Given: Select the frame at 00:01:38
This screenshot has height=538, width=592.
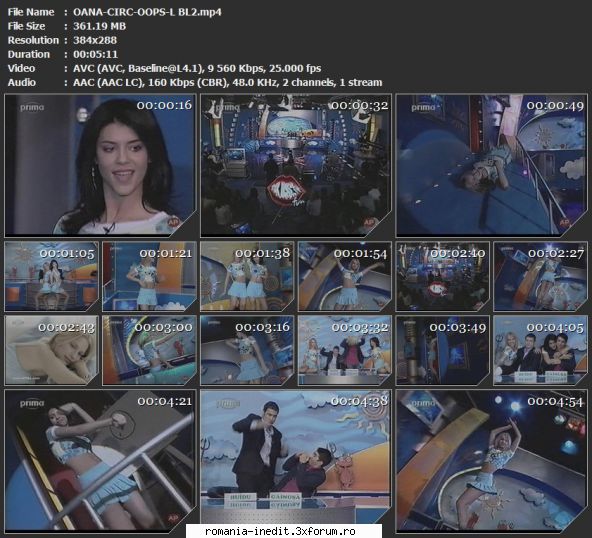Looking at the screenshot, I should pos(247,276).
